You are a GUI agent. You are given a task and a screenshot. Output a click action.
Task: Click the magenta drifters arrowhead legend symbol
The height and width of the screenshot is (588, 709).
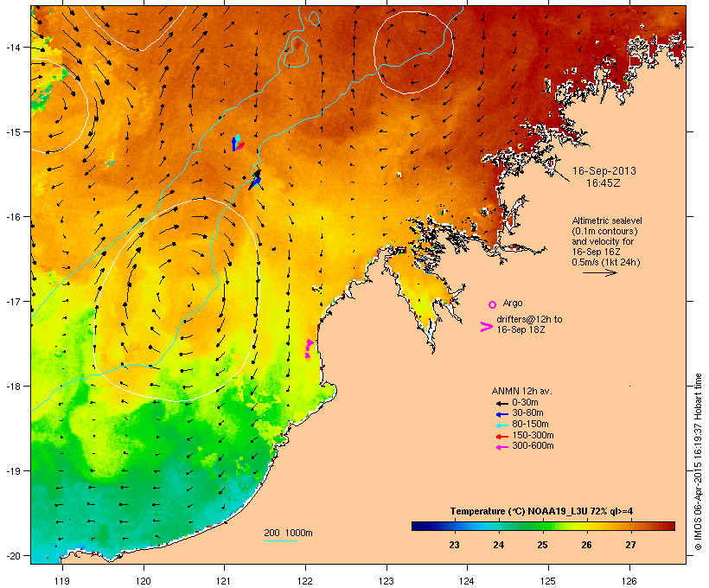coord(487,327)
